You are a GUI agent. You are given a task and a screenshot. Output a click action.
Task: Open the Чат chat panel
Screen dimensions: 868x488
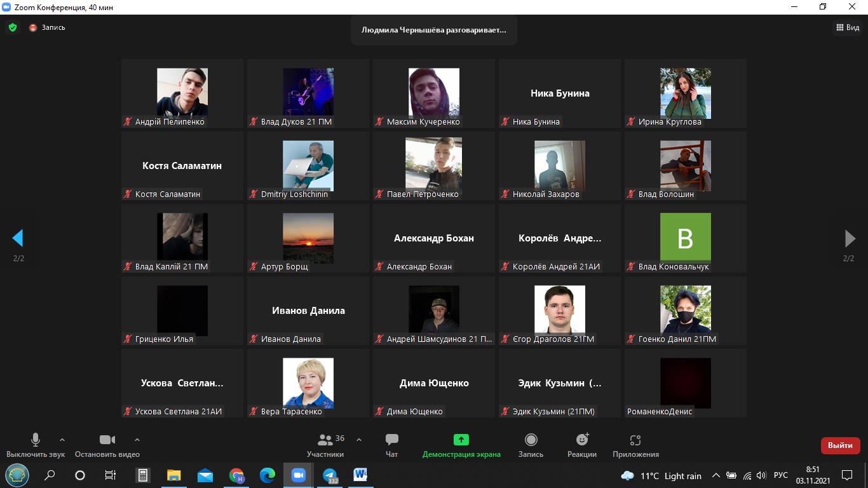(391, 445)
